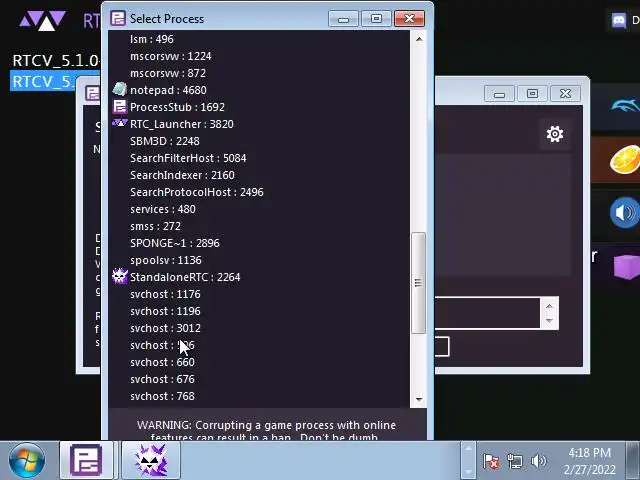Click the StandaloneRTC : 2264 skull icon
Screen dimensions: 640x480
[120, 277]
